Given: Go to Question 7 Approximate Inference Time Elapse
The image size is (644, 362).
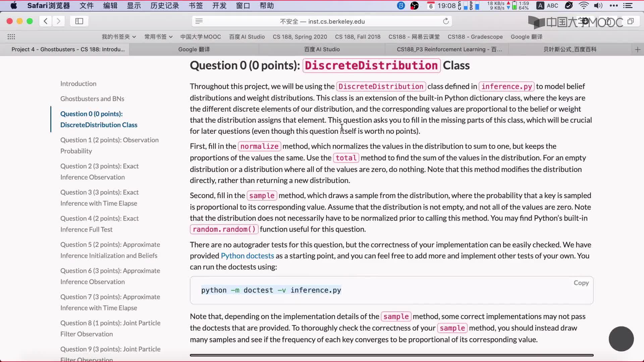Looking at the screenshot, I should tap(110, 302).
